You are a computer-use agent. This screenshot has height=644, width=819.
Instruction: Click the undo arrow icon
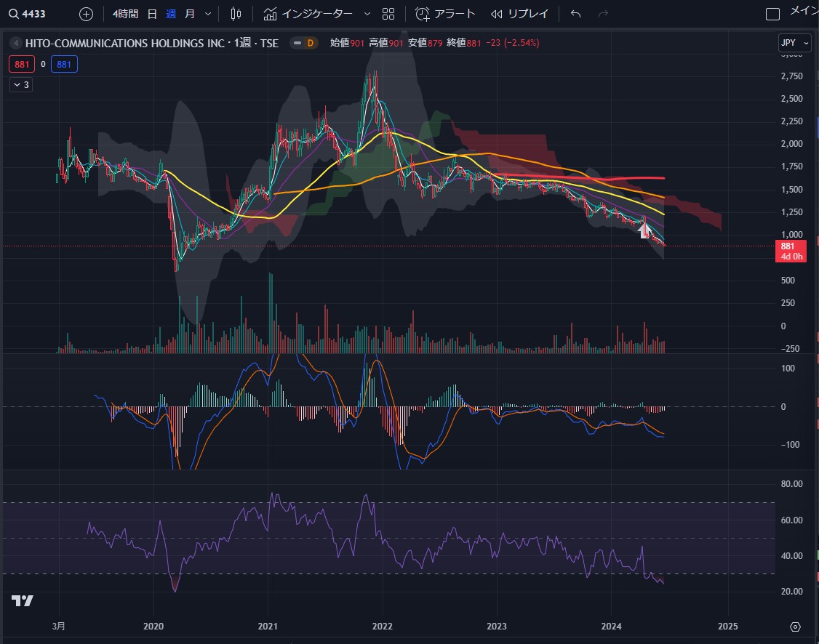575,14
